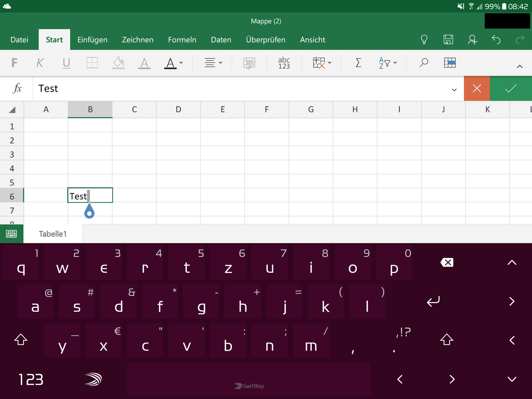Click into the formula bar text Test
Image resolution: width=532 pixels, height=399 pixels.
[48, 89]
